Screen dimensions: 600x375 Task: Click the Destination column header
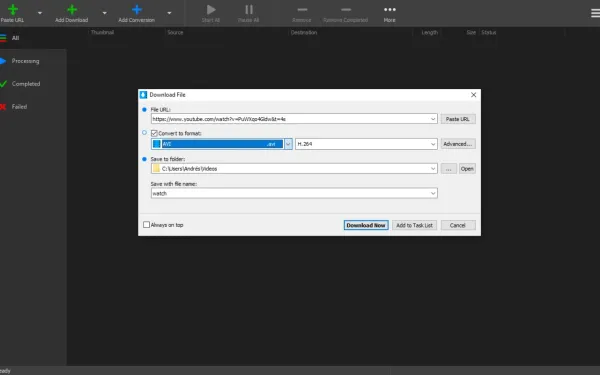(x=304, y=33)
